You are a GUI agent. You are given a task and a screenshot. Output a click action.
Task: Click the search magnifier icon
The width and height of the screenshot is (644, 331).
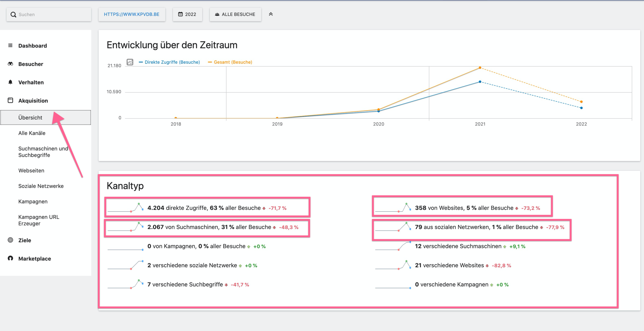point(13,15)
